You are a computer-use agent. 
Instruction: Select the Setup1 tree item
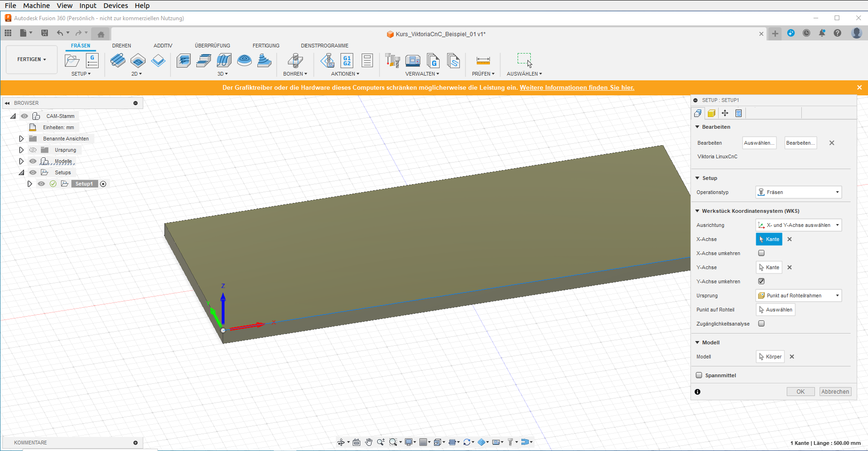pos(84,184)
